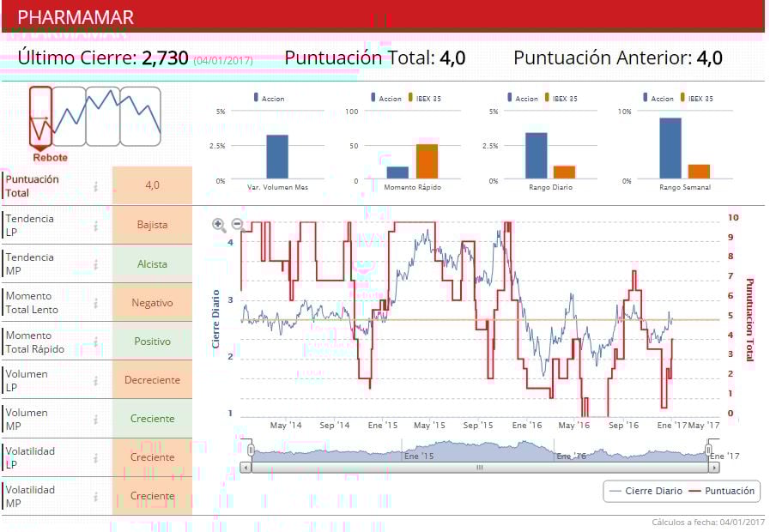Open info icon for Tendencia MP row
This screenshot has width=770, height=532.
[96, 264]
